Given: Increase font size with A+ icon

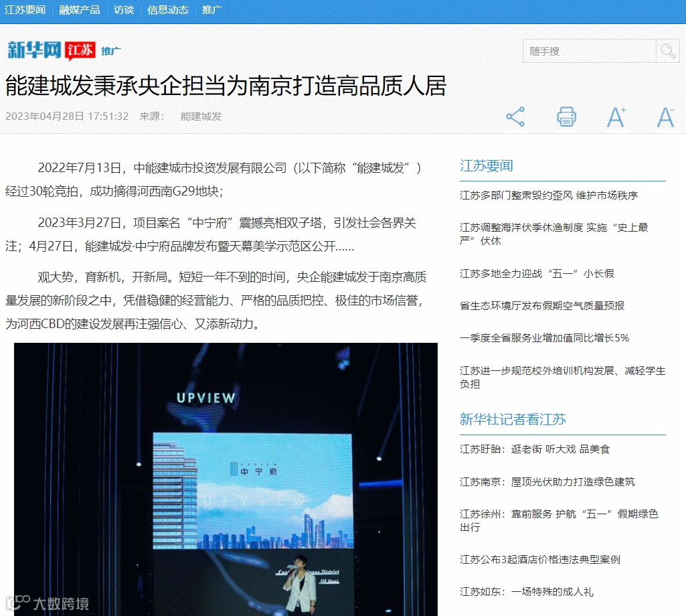Looking at the screenshot, I should [616, 117].
